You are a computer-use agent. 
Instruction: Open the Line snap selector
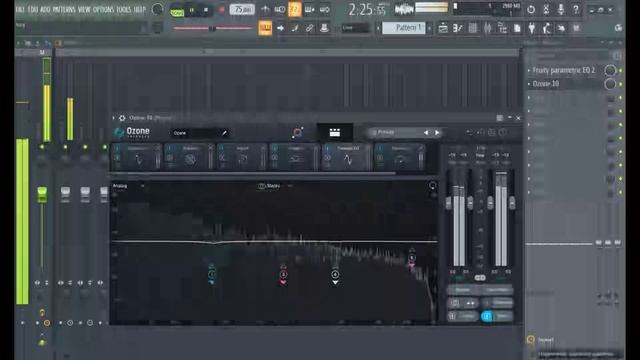(355, 28)
